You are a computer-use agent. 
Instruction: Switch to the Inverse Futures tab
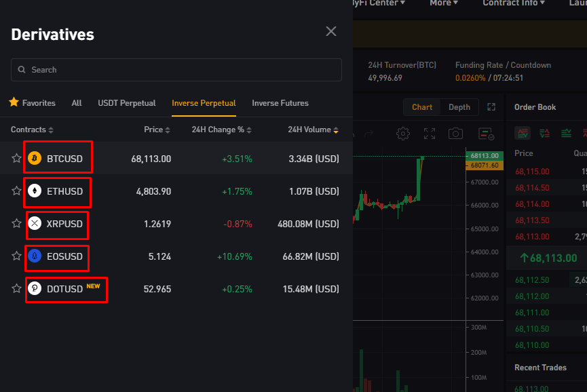point(280,103)
